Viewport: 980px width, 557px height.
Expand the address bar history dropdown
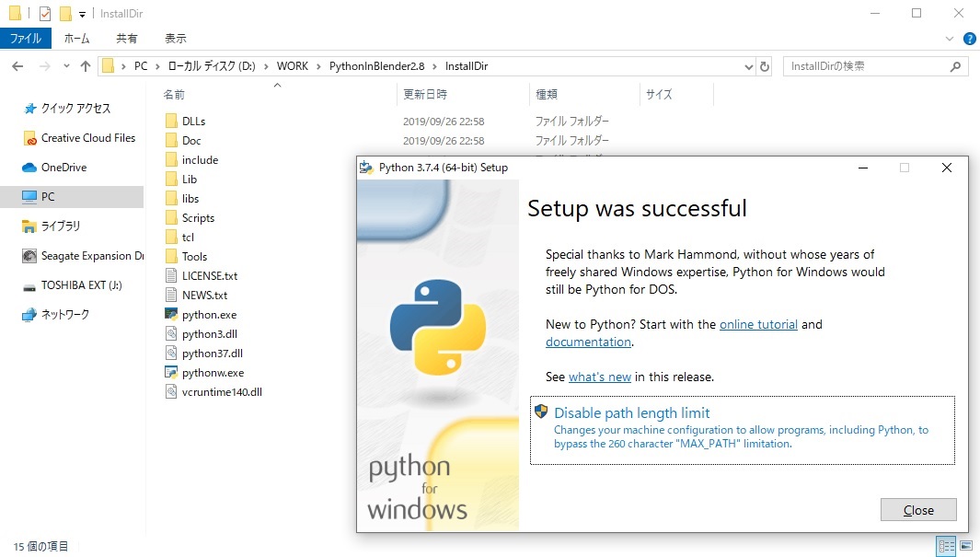click(748, 66)
